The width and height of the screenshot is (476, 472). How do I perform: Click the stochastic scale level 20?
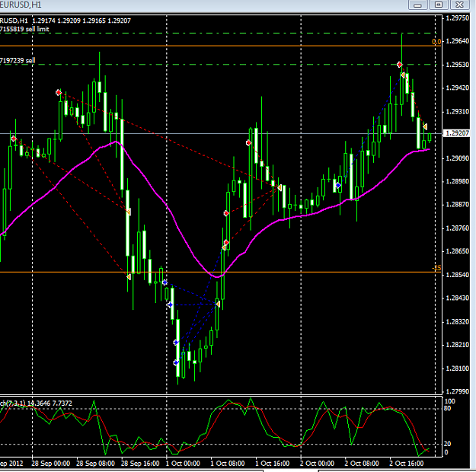447,444
